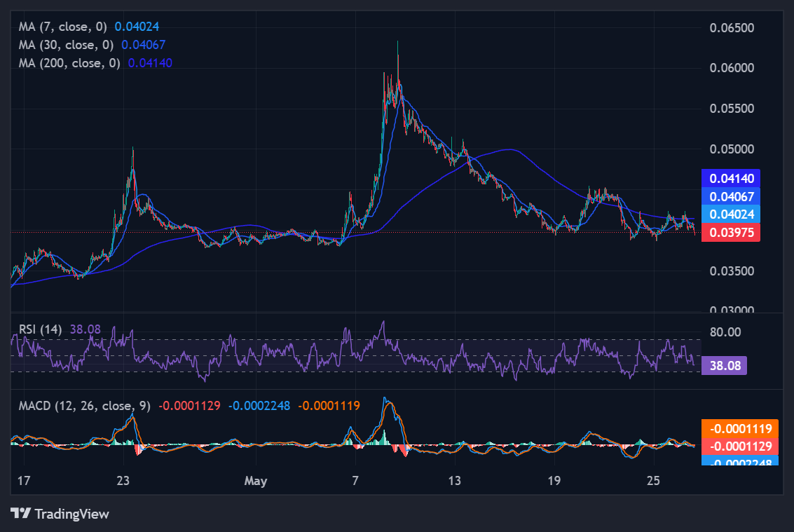Click the purple 38.08 RSI value tag
Image resolution: width=794 pixels, height=532 pixels.
coord(724,365)
